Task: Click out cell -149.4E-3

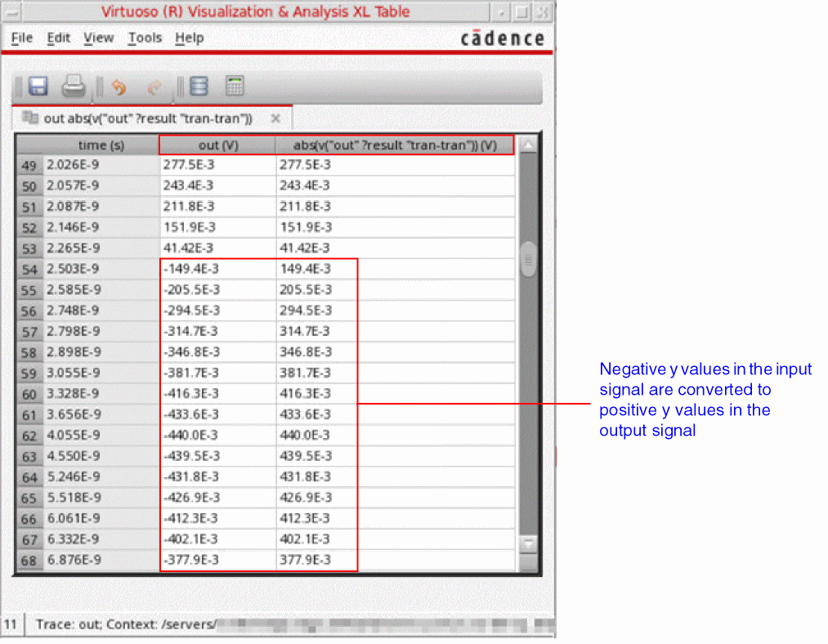Action: click(217, 269)
